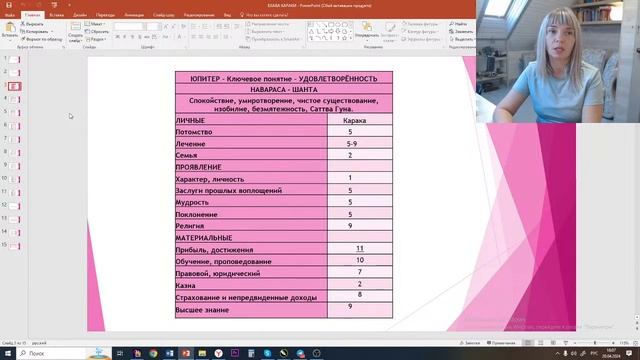
Task: Open Align Text (Выровнять текст) dropdown
Action: pyautogui.click(x=265, y=31)
